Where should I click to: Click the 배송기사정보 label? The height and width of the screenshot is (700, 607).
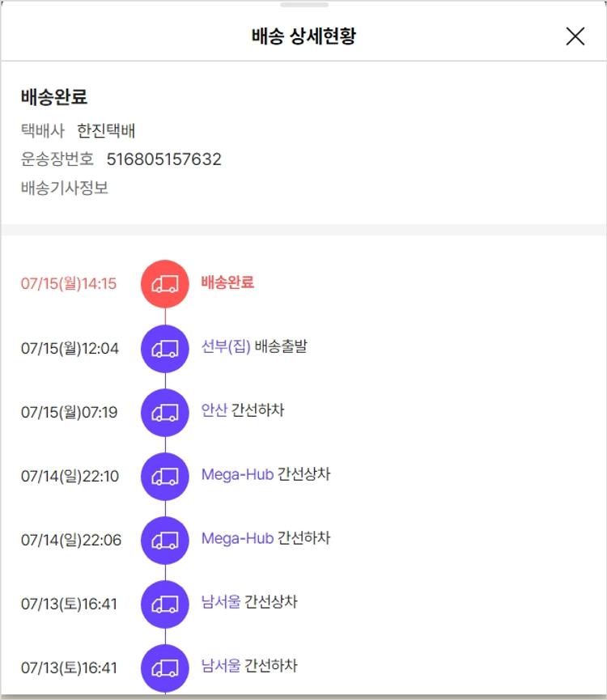(x=65, y=189)
